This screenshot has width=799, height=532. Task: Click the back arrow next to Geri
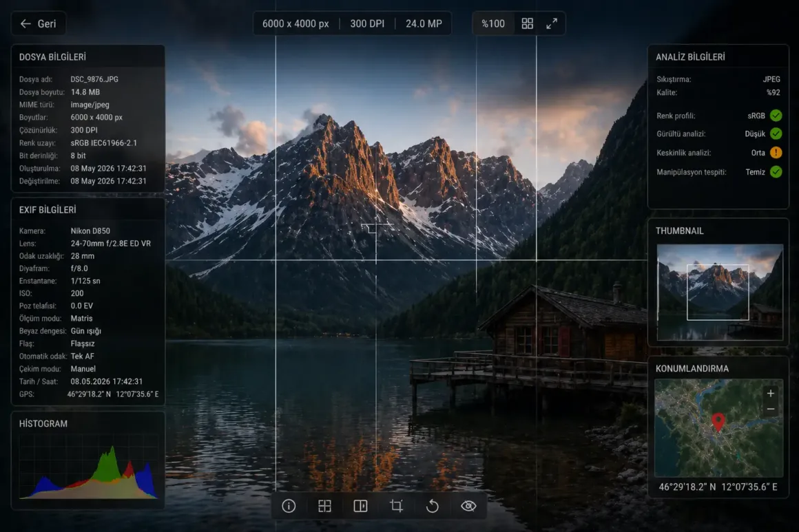point(25,23)
